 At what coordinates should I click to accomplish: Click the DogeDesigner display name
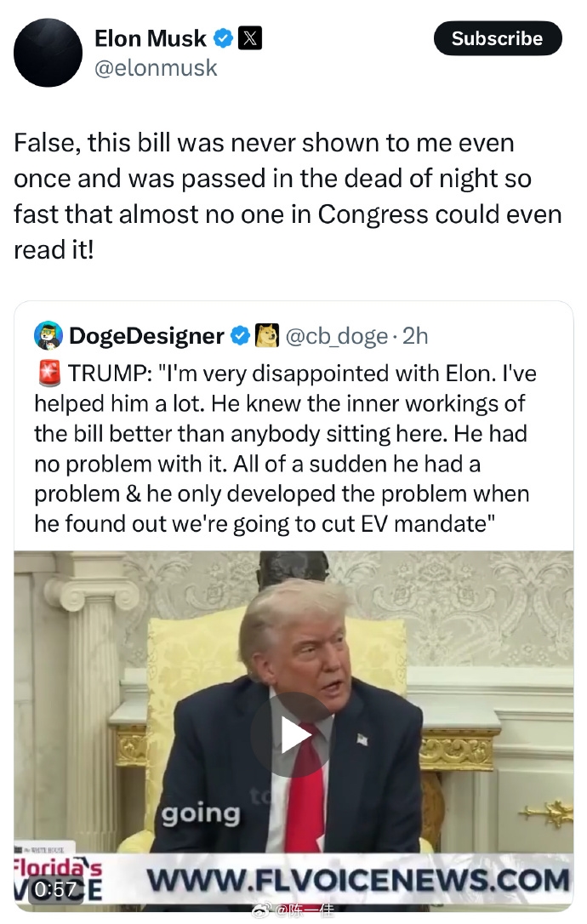click(x=145, y=337)
